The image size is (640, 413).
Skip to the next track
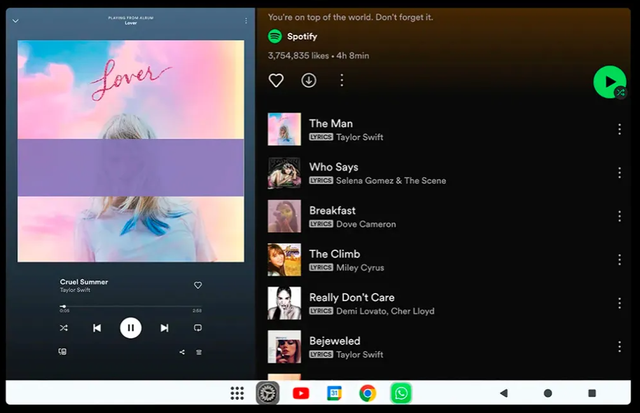pos(164,328)
